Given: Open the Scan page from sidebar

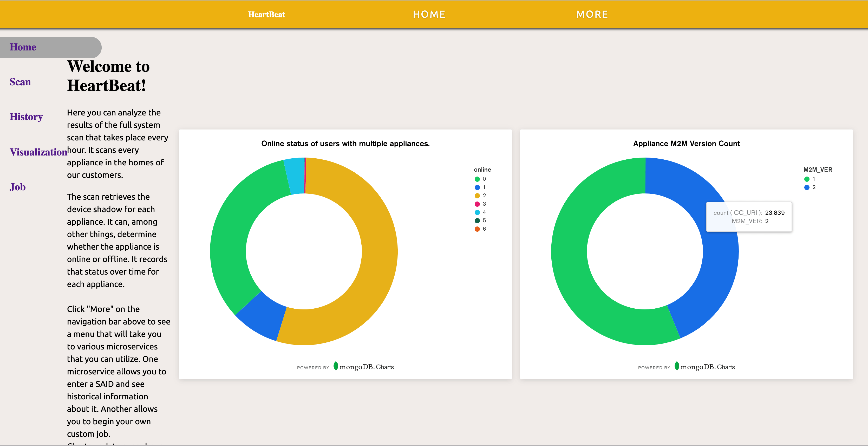Looking at the screenshot, I should coord(20,82).
